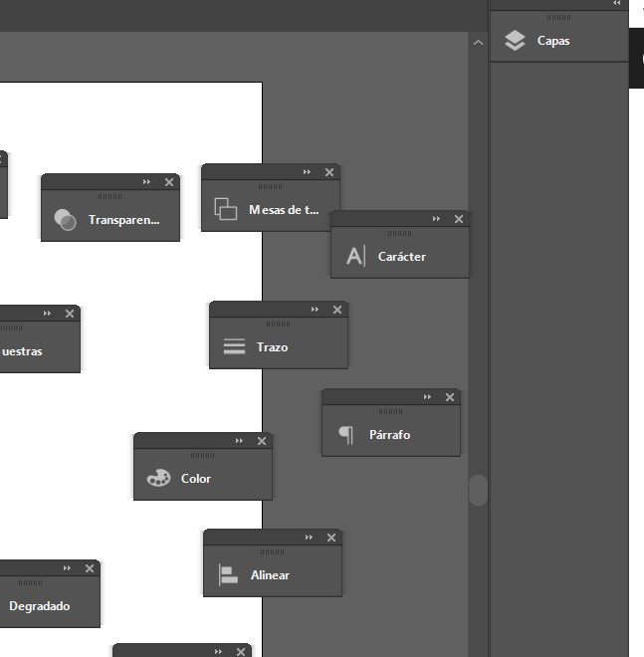Viewport: 644px width, 657px height.
Task: Close the Degradado floating panel
Action: click(x=90, y=568)
